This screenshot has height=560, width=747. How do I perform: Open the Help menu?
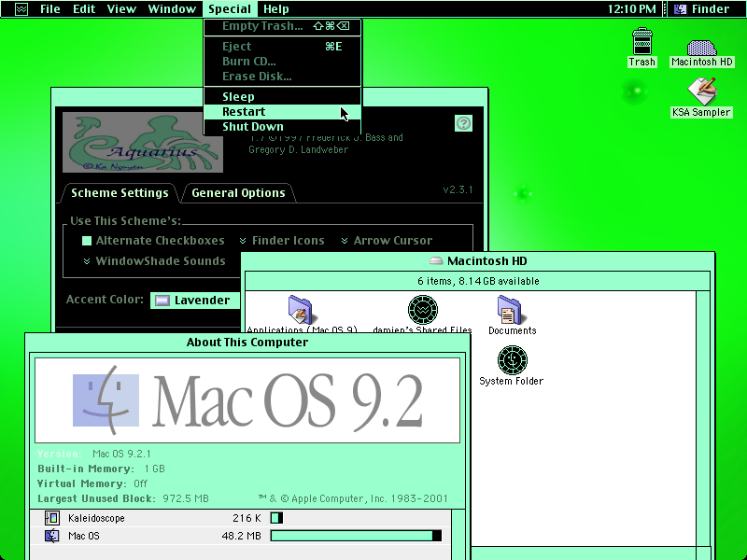pyautogui.click(x=276, y=9)
